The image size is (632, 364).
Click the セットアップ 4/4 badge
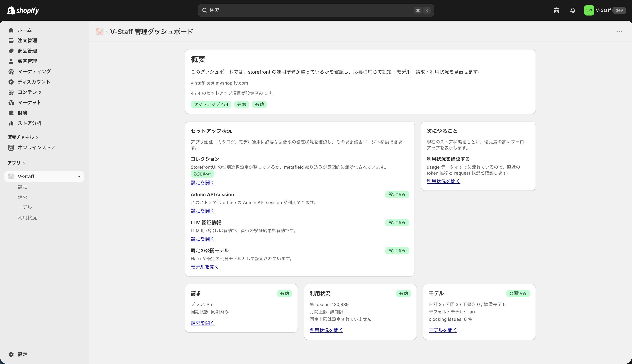211,104
